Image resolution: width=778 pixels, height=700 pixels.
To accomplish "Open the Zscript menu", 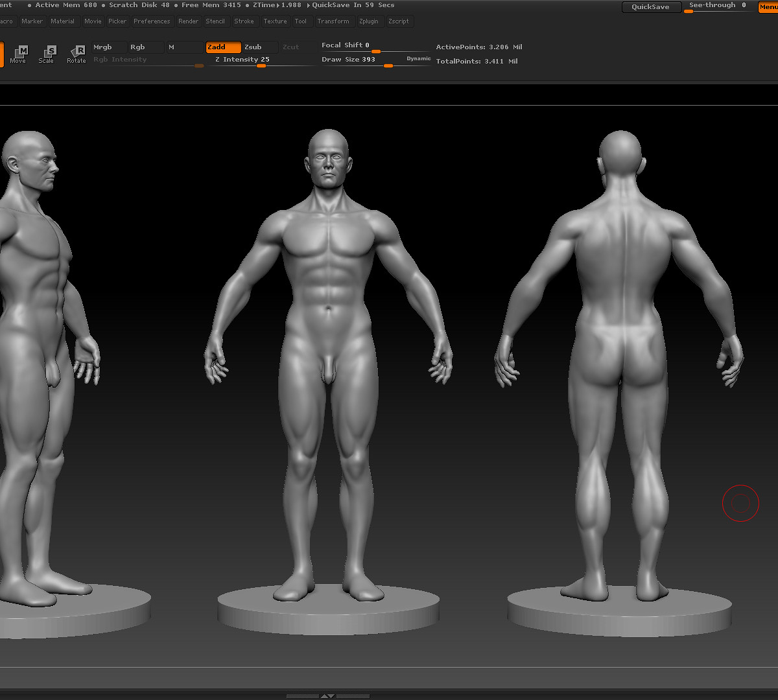I will coord(399,21).
